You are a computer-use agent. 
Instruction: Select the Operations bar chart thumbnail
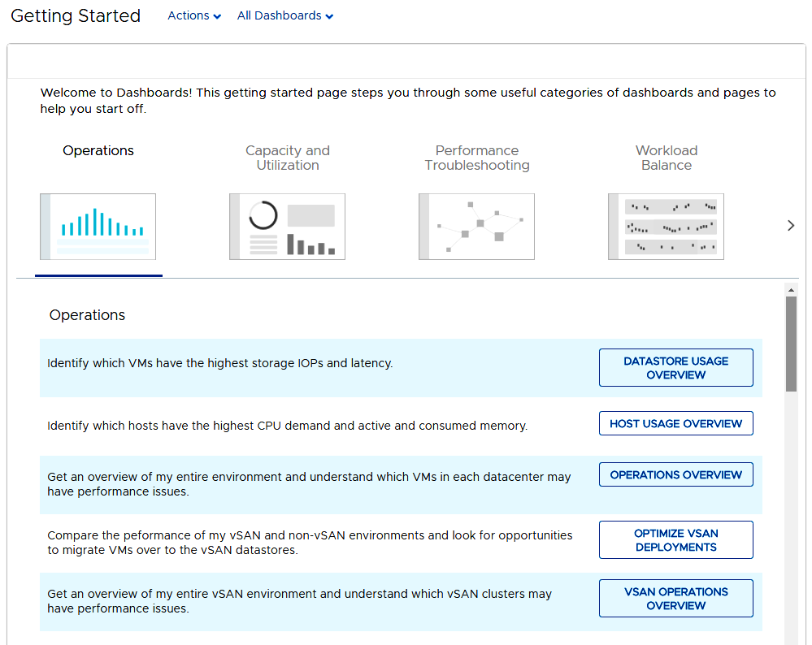click(x=98, y=227)
